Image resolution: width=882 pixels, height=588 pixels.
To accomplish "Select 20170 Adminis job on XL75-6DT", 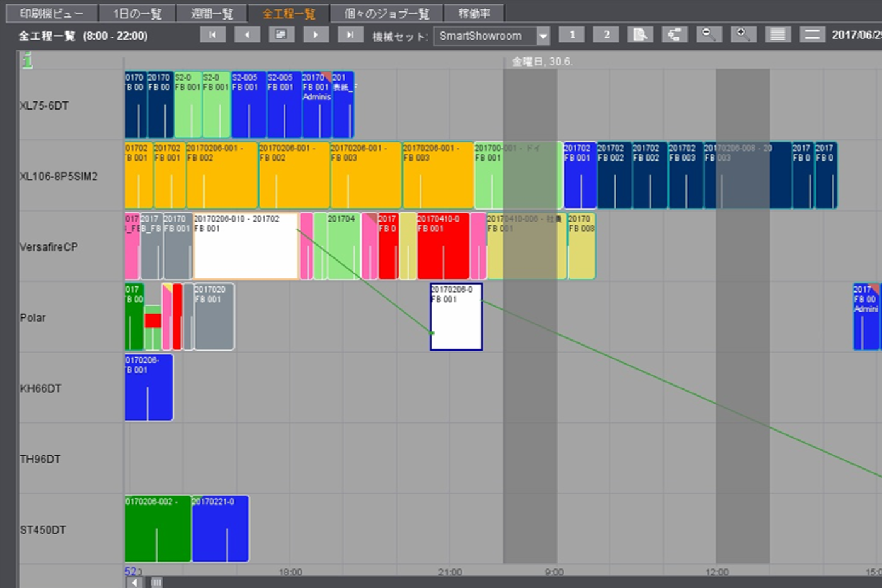I will click(317, 105).
